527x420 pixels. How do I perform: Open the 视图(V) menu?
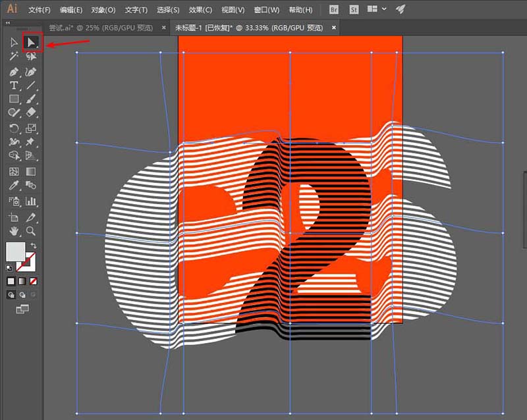[233, 10]
